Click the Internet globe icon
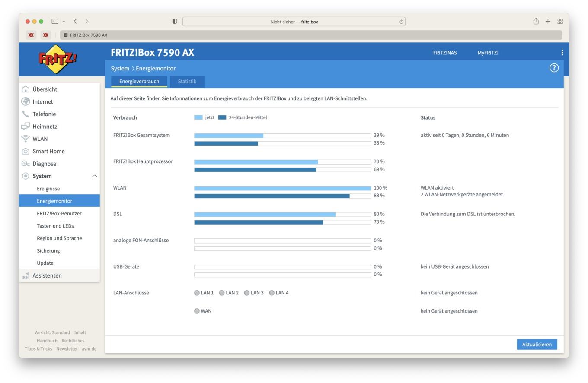 pyautogui.click(x=26, y=101)
